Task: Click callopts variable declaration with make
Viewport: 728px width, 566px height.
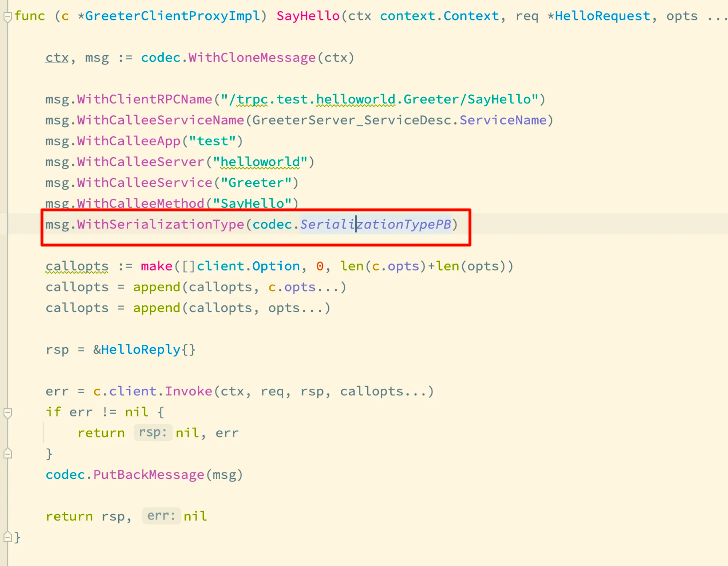Action: tap(77, 266)
